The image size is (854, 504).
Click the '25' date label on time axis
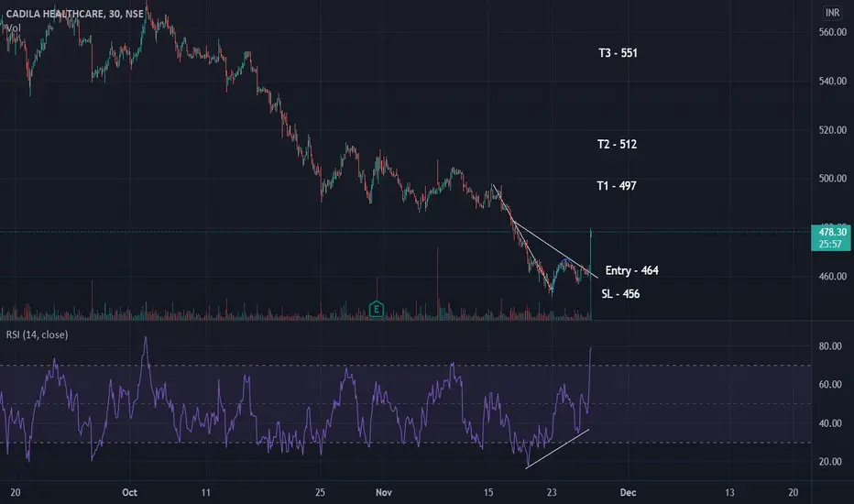(321, 493)
